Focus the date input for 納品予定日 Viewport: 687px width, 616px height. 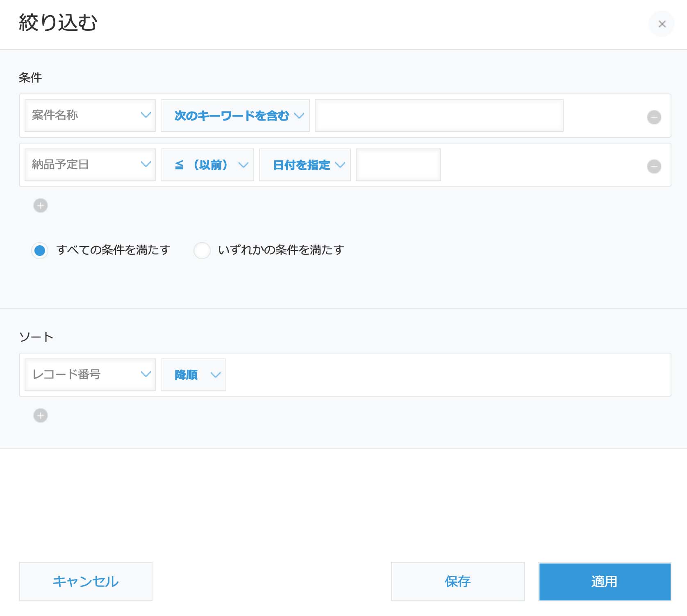(398, 165)
